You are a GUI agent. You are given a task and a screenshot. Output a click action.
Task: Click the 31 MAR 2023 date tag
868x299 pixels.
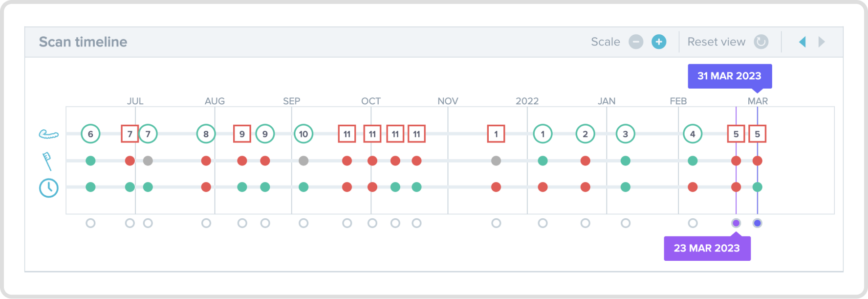729,76
